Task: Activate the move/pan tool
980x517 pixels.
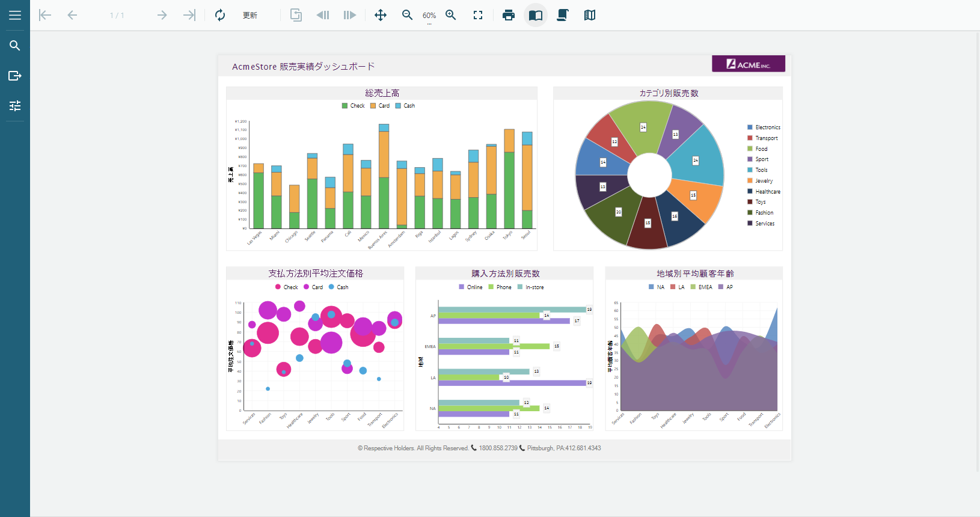Action: pos(381,15)
